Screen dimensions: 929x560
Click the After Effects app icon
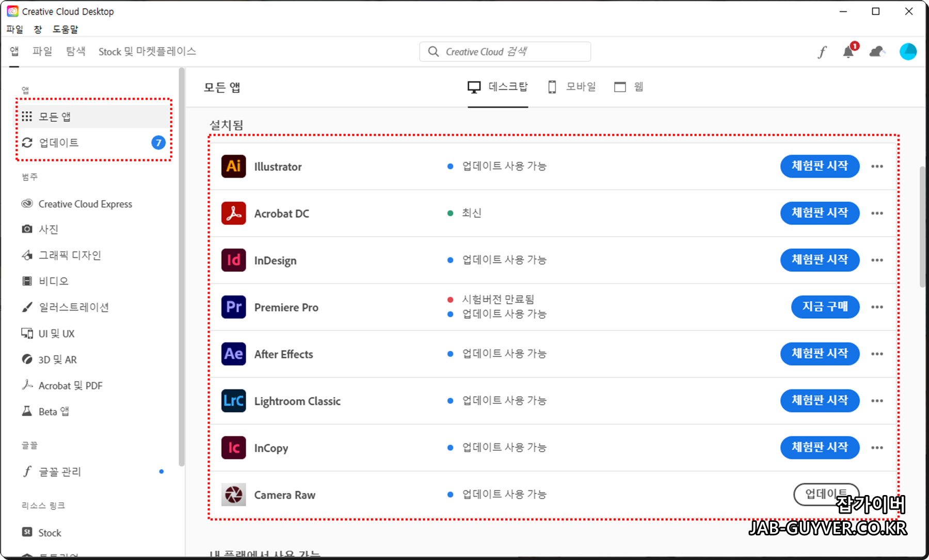click(x=233, y=354)
